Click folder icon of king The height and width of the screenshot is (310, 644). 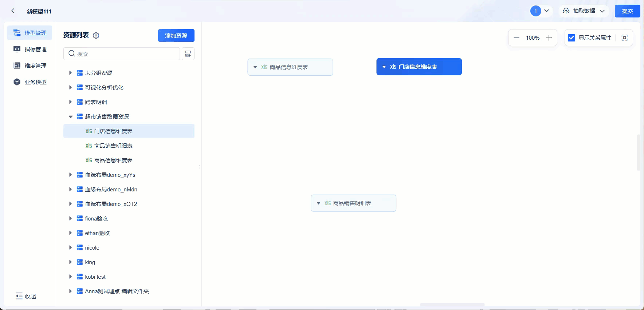point(80,262)
